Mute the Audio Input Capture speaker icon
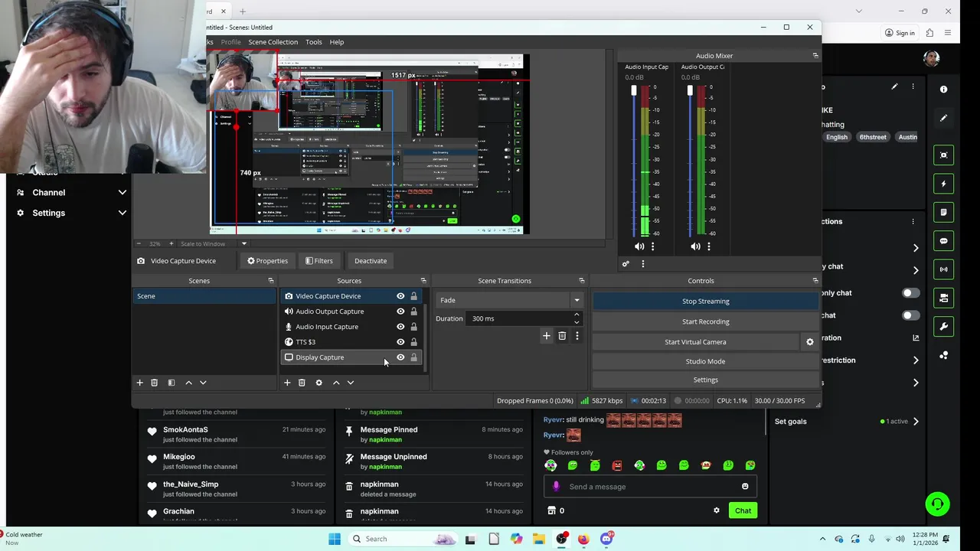This screenshot has height=551, width=980. (639, 246)
